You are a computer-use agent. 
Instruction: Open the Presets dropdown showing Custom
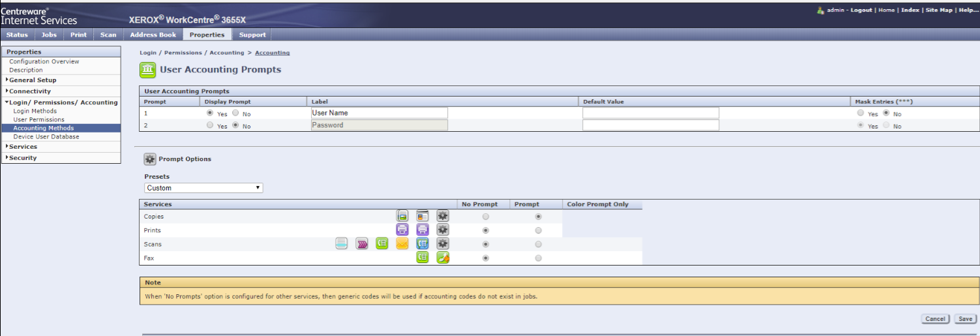[x=203, y=188]
